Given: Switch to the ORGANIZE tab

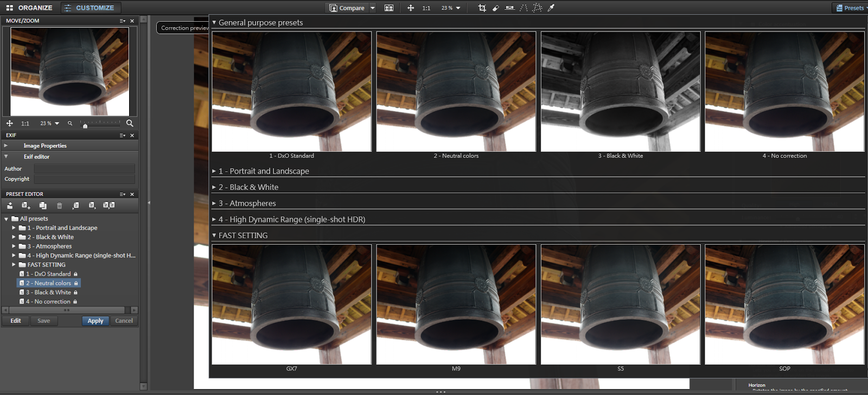Looking at the screenshot, I should click(29, 8).
